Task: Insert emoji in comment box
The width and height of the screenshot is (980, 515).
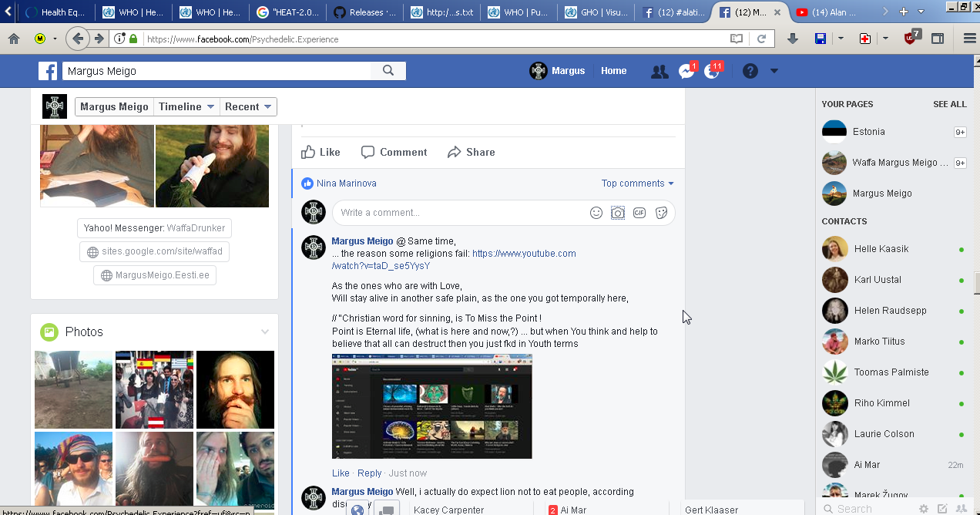Action: click(596, 213)
